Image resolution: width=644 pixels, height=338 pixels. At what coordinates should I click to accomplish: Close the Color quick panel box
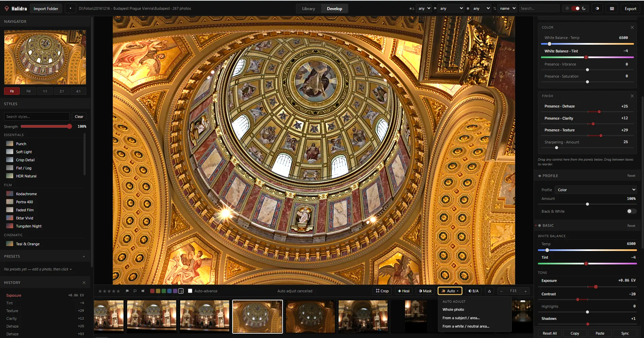(632, 28)
